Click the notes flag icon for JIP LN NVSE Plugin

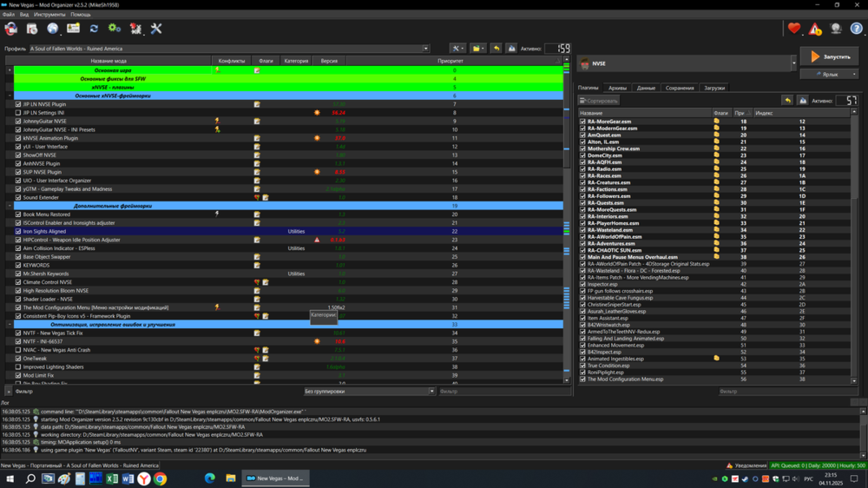coord(257,104)
